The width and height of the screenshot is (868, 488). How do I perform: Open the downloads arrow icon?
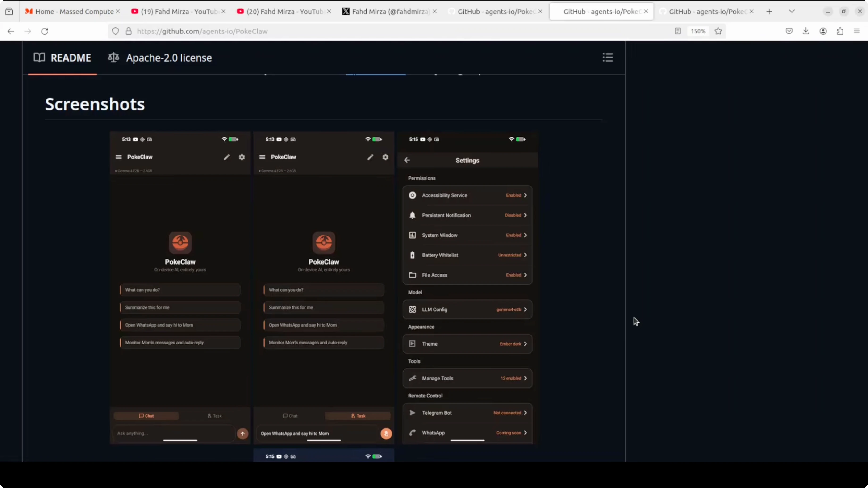coord(806,31)
